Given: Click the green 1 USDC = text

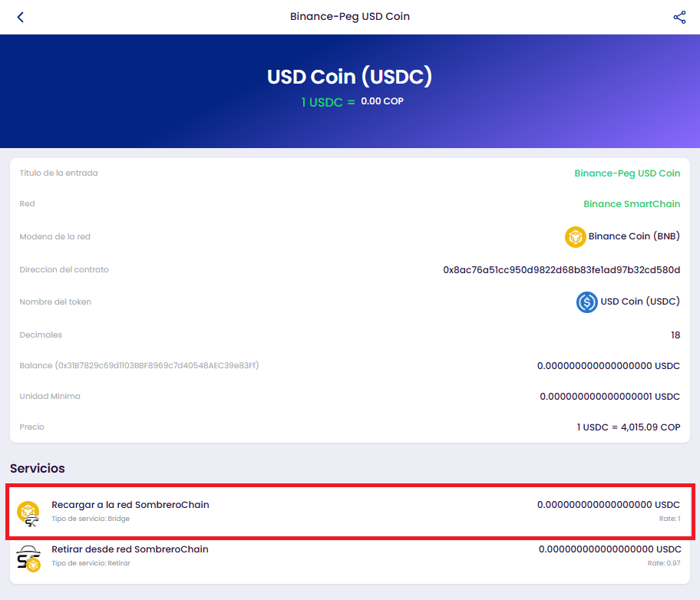Looking at the screenshot, I should click(x=329, y=102).
